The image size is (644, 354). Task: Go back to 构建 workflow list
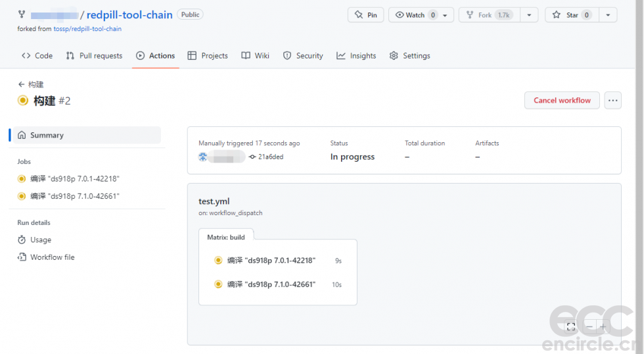[x=31, y=84]
